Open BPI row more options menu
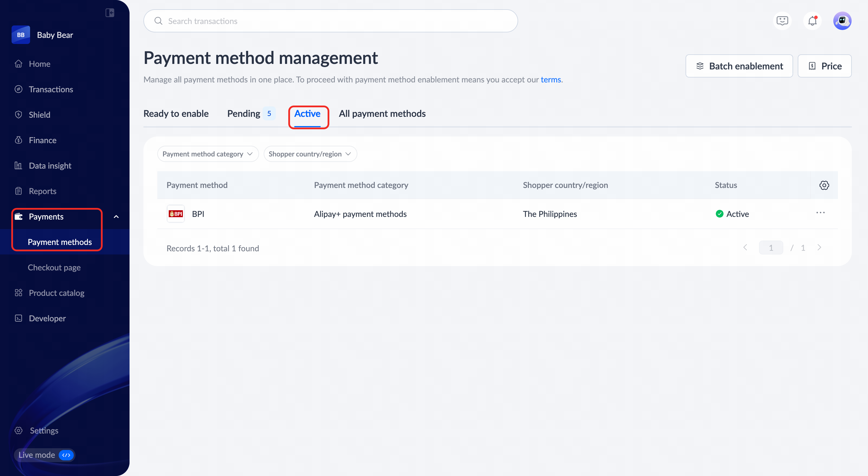This screenshot has width=868, height=476. (820, 213)
